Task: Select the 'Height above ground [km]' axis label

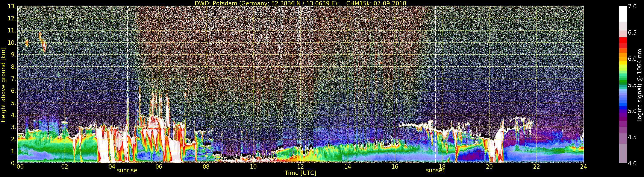Action: (x=3, y=85)
